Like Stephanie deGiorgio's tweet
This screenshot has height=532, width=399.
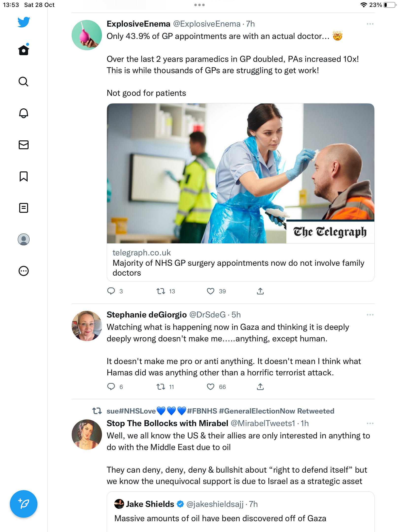211,387
